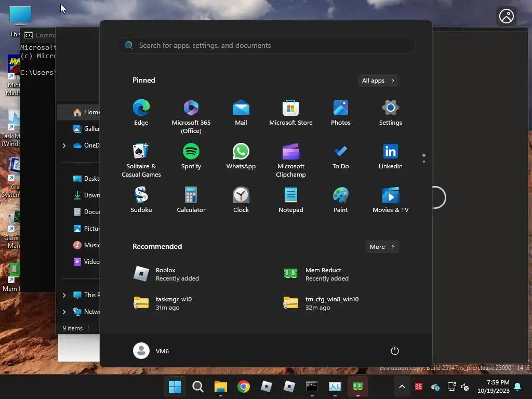Open the Mail app
Image resolution: width=532 pixels, height=399 pixels.
(241, 113)
